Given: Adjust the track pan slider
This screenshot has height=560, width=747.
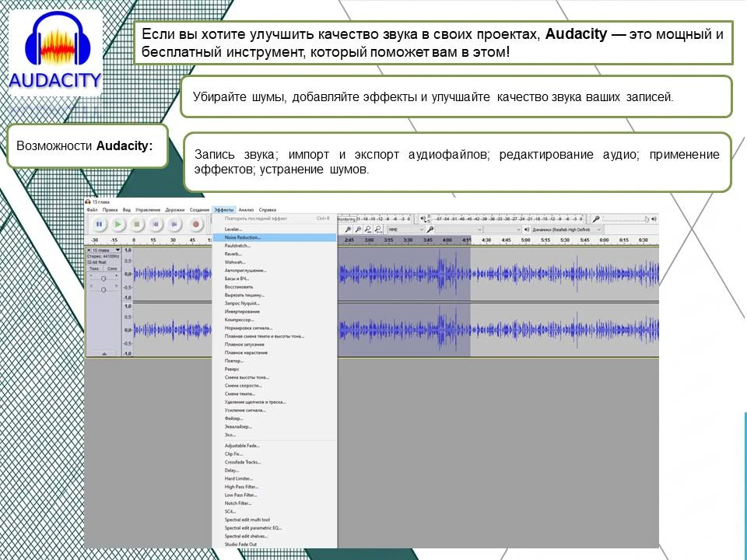Looking at the screenshot, I should tap(103, 289).
